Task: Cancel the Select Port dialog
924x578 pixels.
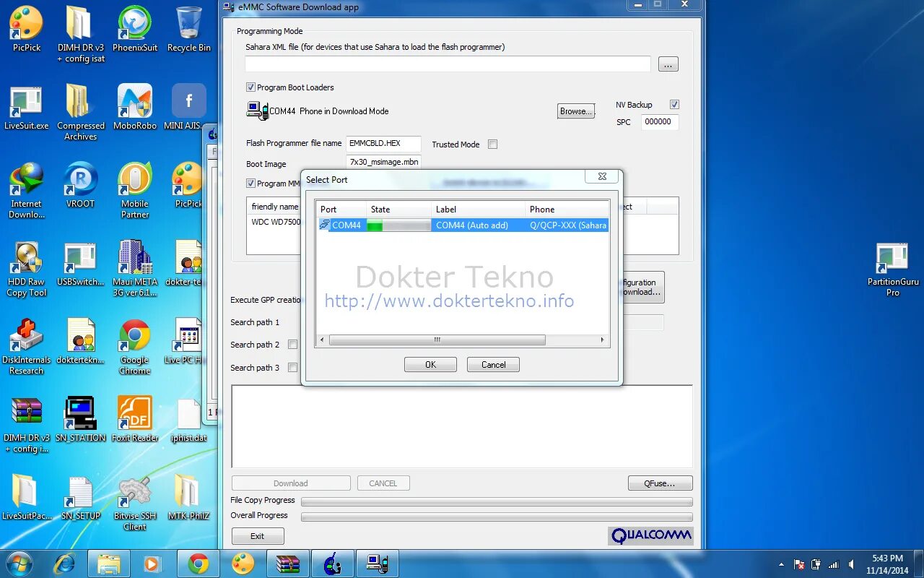Action: click(493, 364)
